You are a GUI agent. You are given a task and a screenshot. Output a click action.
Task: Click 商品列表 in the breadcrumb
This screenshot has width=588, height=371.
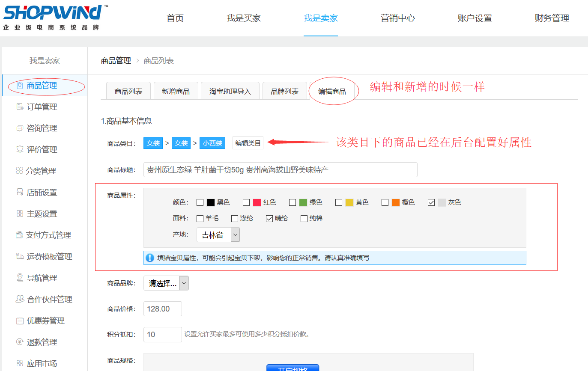159,61
